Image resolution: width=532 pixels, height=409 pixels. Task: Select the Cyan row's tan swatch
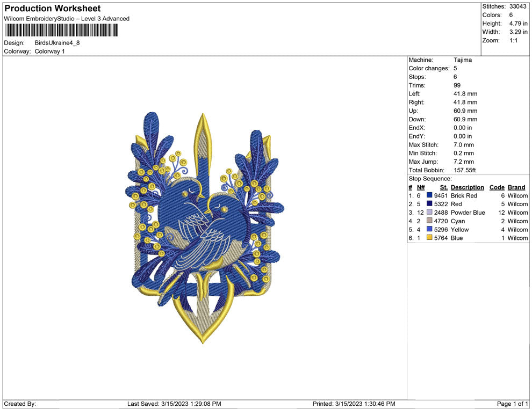click(x=429, y=221)
